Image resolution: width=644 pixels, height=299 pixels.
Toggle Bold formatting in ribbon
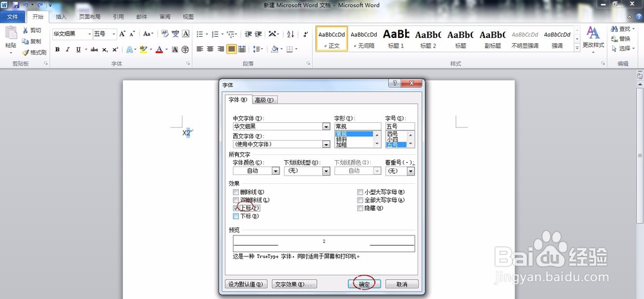(57, 50)
